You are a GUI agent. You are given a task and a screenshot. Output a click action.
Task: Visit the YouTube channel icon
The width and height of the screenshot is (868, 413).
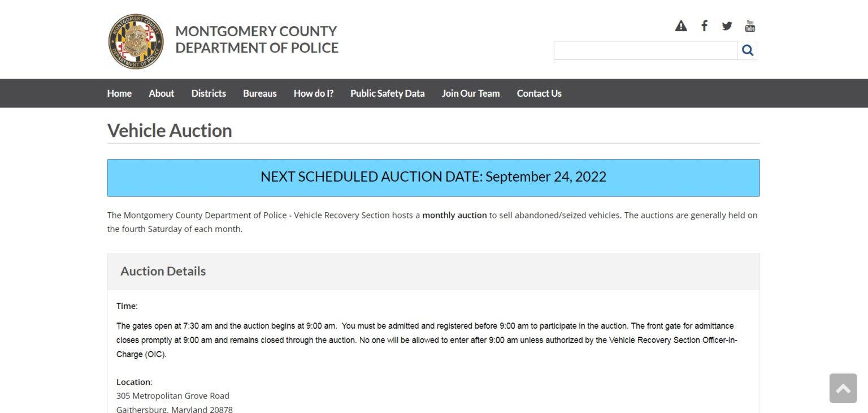[750, 26]
